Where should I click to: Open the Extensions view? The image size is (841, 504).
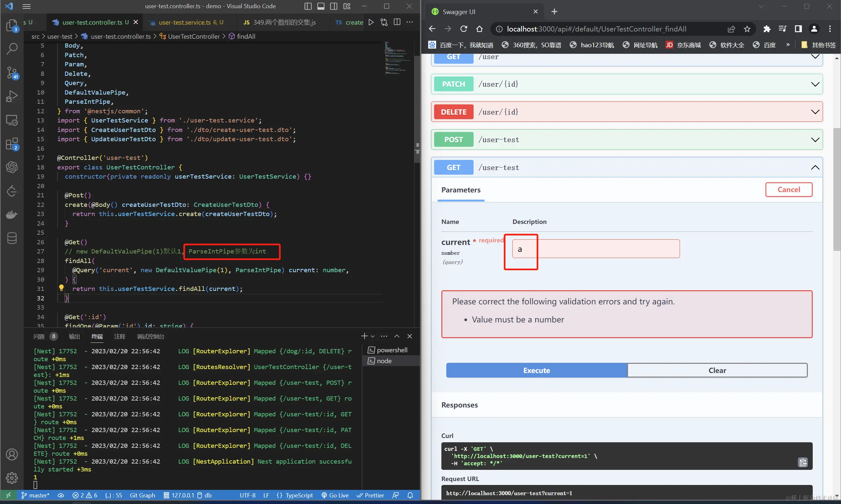coord(12,144)
